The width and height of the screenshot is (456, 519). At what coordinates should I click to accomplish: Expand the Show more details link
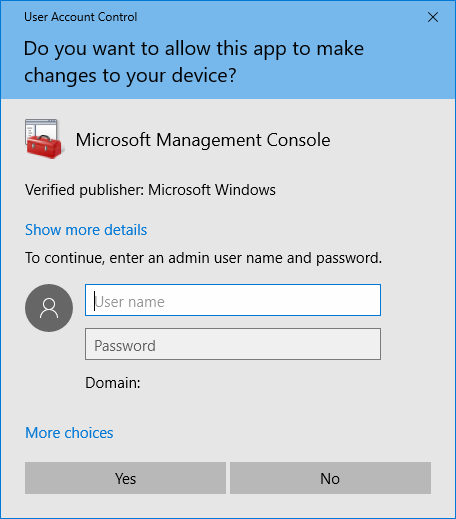coord(86,230)
